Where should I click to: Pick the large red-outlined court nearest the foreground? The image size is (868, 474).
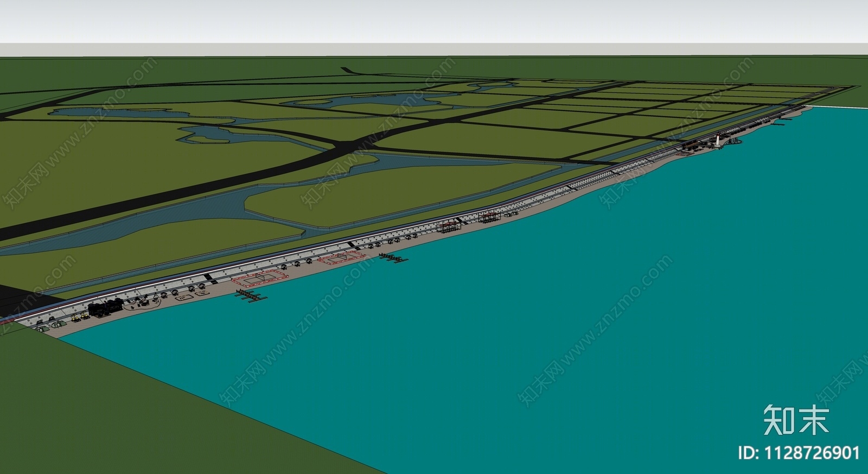tap(260, 278)
